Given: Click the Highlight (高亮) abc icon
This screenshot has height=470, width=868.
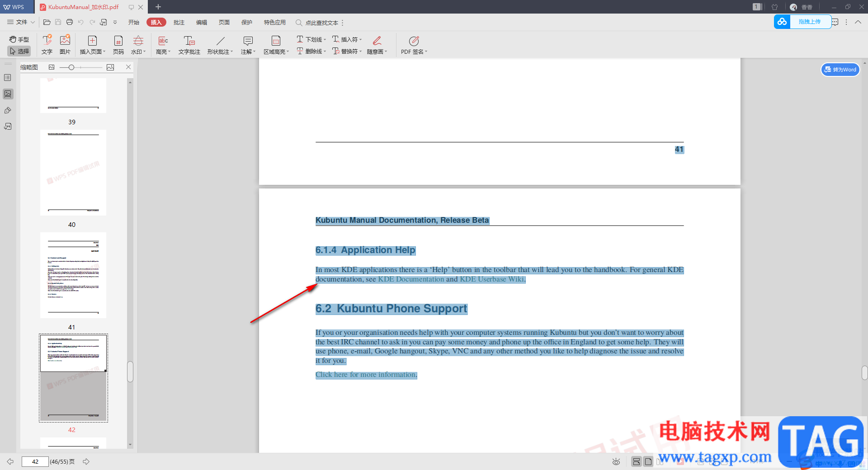Looking at the screenshot, I should click(x=163, y=41).
